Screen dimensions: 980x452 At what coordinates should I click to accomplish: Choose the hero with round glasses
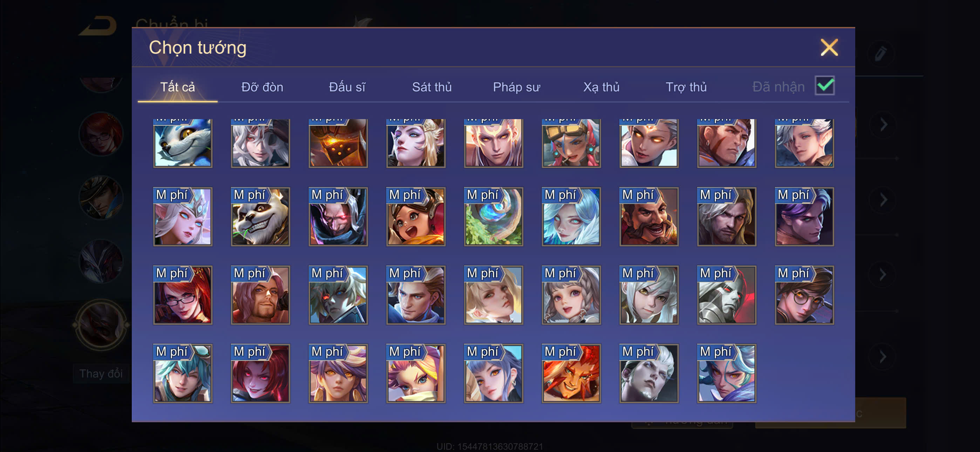(804, 295)
